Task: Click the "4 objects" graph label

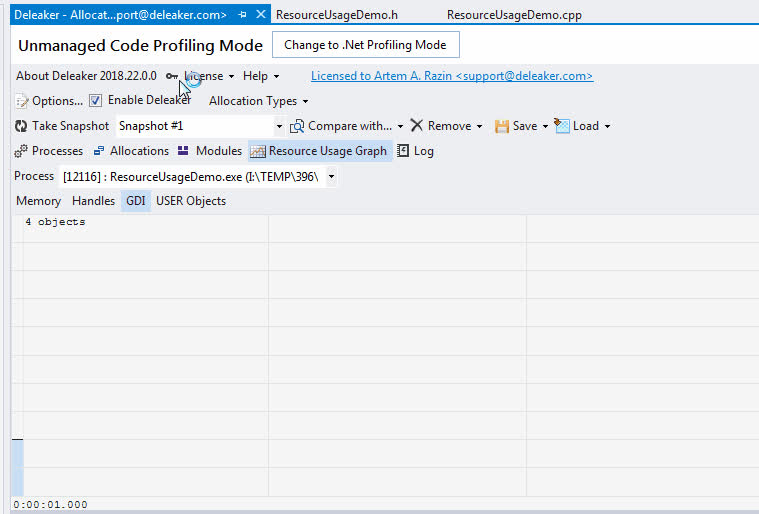Action: click(55, 222)
